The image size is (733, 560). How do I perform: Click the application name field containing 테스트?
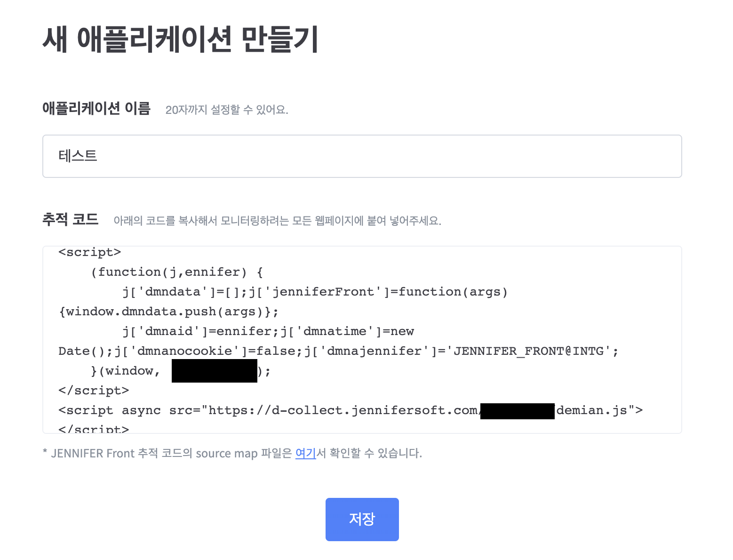coord(362,156)
